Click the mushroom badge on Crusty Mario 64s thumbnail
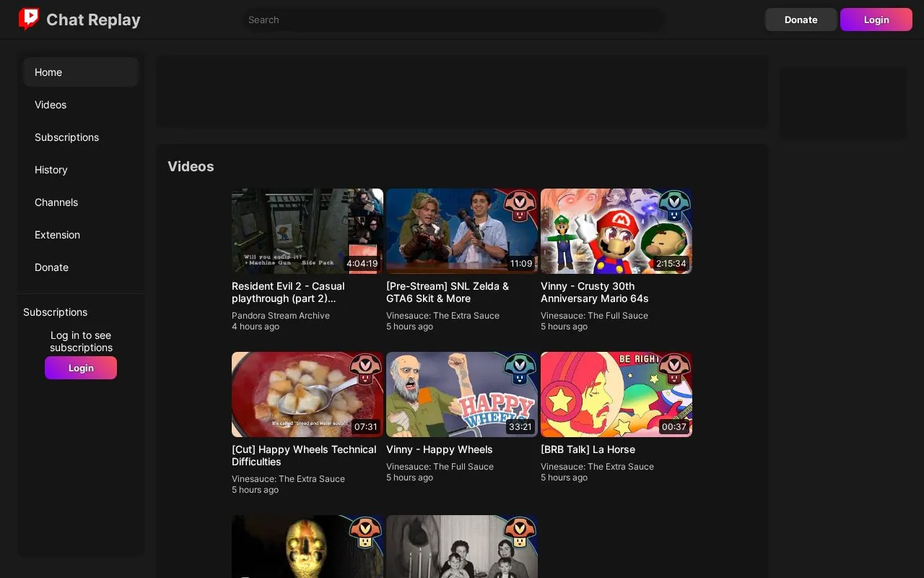 coord(674,206)
